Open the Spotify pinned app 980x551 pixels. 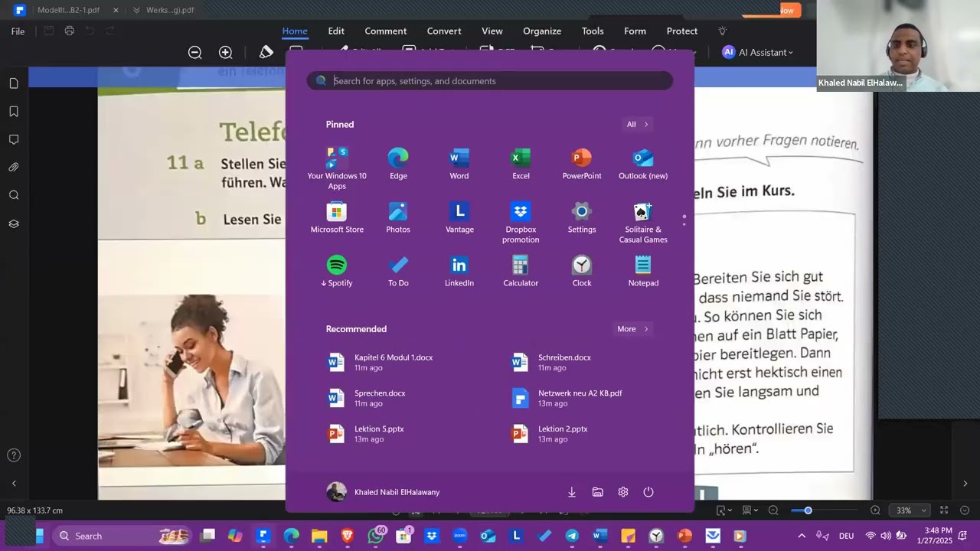coord(337,271)
